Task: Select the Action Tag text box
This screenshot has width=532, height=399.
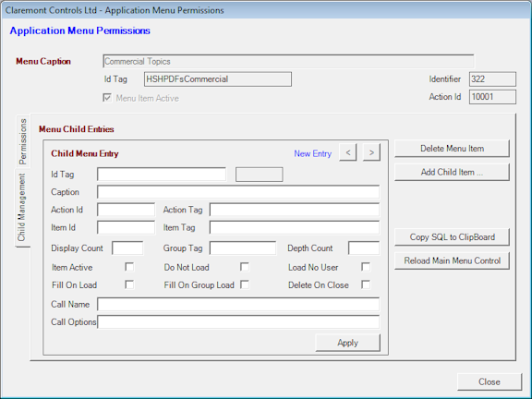Action: point(295,210)
